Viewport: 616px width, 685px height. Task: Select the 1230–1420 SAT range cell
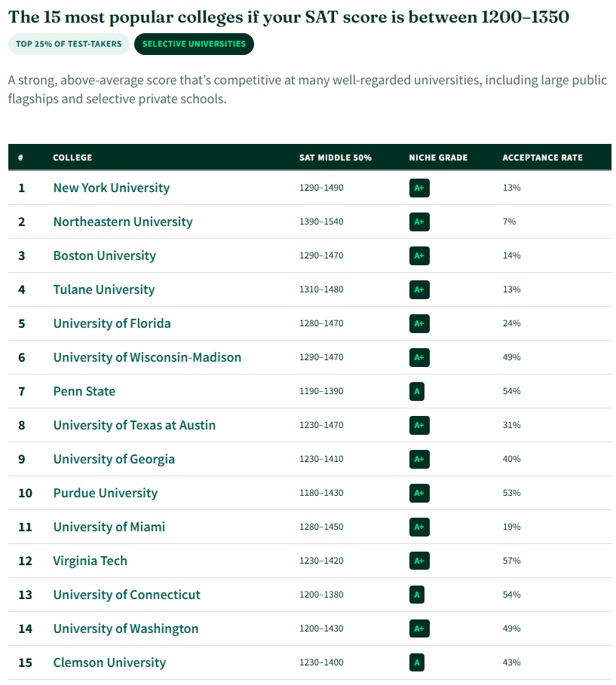[321, 561]
